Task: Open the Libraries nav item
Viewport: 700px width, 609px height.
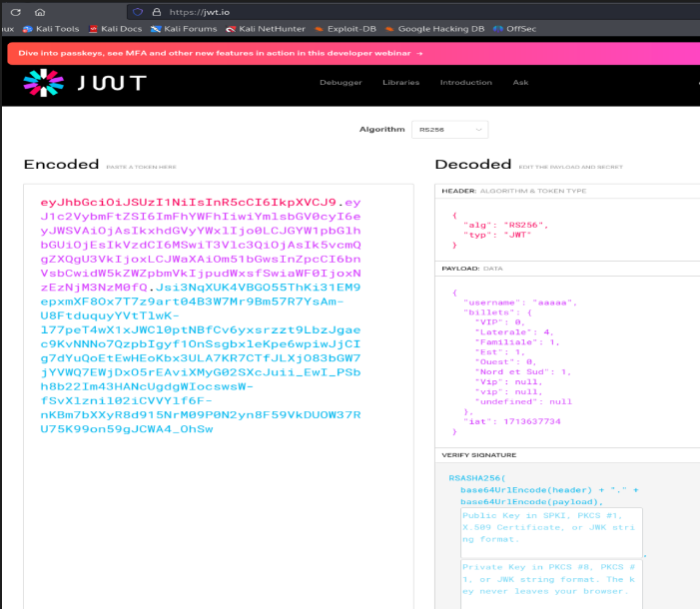Action: pos(400,83)
